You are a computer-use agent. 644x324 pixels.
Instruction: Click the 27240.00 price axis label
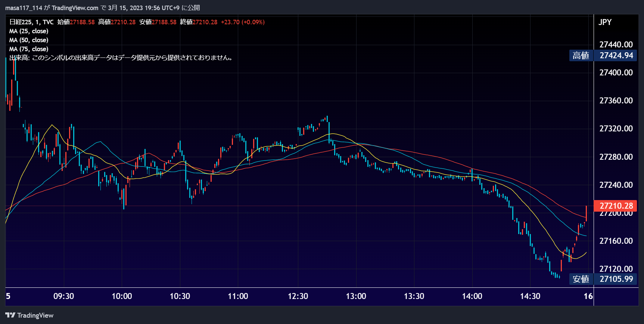click(x=616, y=185)
